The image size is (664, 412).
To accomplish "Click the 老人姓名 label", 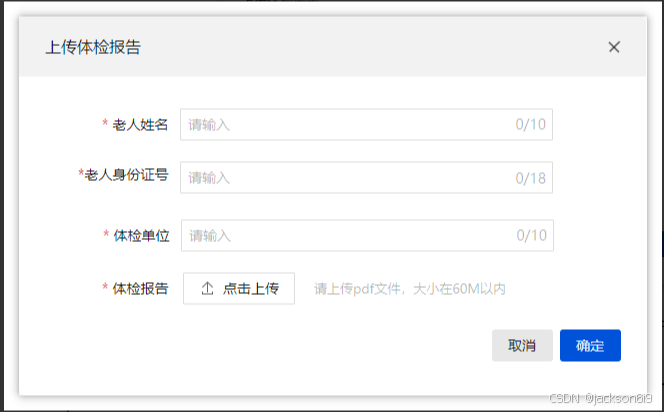I will [140, 124].
